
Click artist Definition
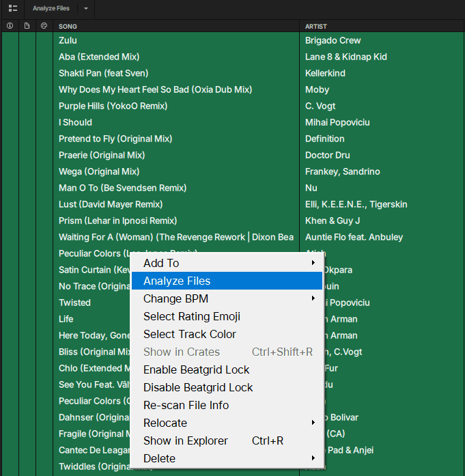tap(325, 139)
